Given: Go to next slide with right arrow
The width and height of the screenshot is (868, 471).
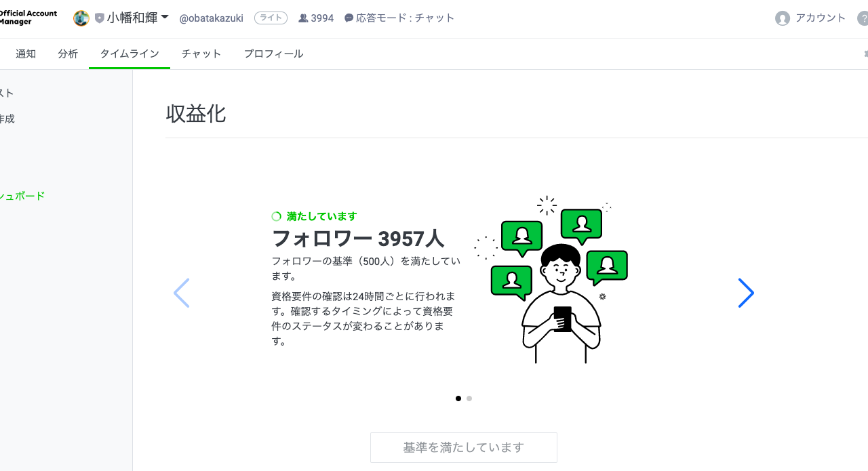Looking at the screenshot, I should (x=746, y=293).
